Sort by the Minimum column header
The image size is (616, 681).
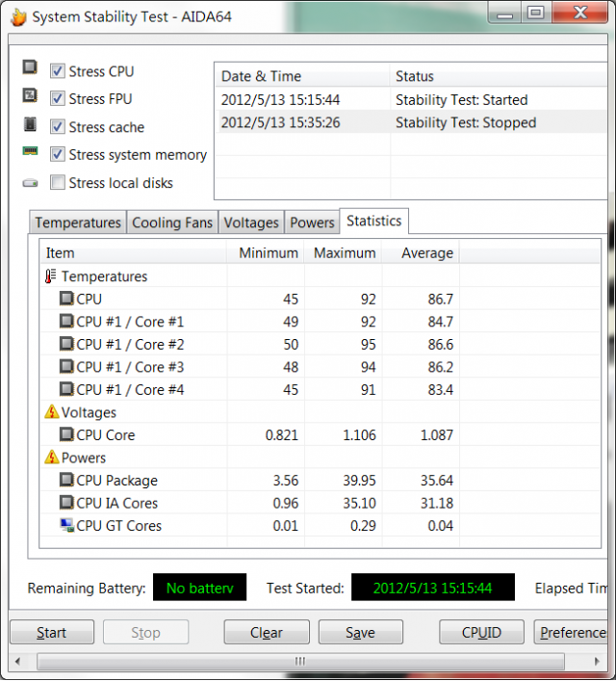266,252
